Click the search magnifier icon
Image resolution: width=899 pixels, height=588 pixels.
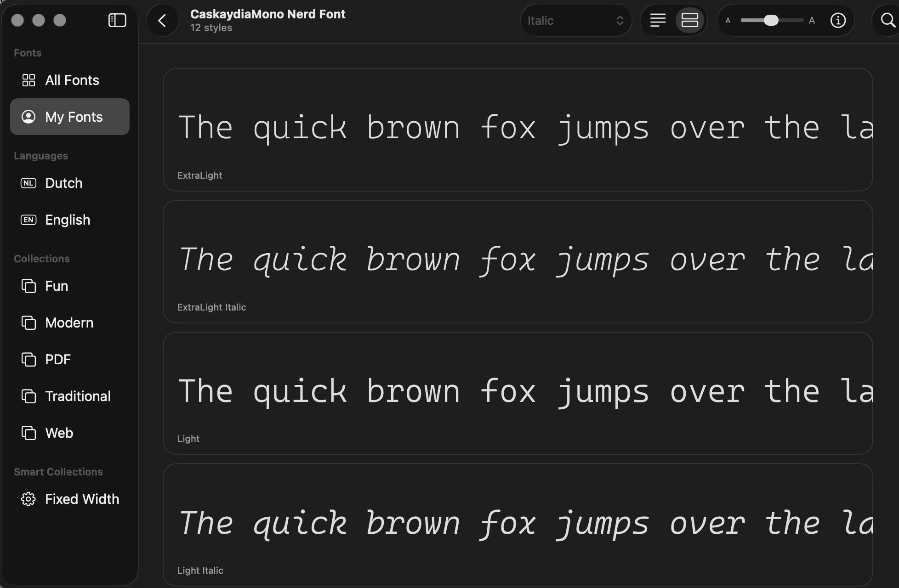click(887, 21)
